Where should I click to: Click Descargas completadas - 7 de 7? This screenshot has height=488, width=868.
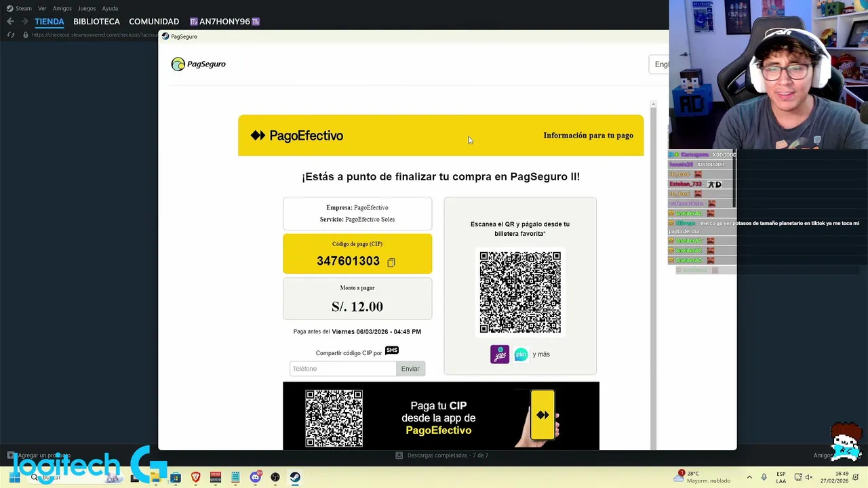click(x=448, y=455)
